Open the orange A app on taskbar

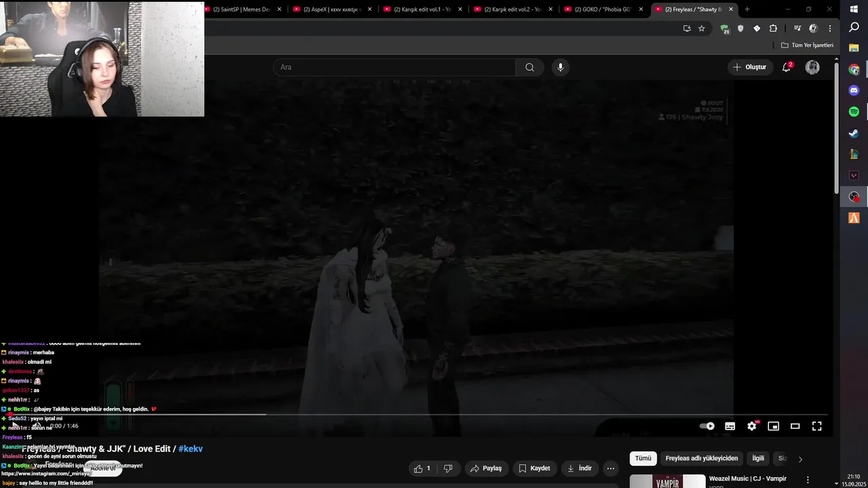[854, 218]
